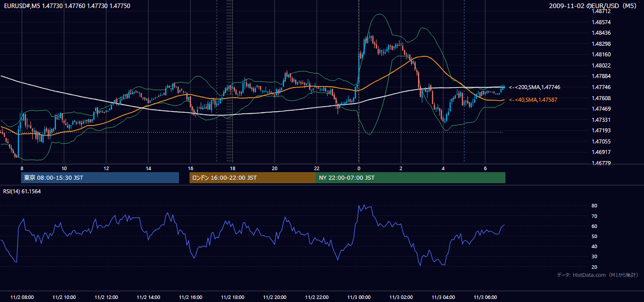Click price axis value 1.48022
The width and height of the screenshot is (644, 302).
pyautogui.click(x=601, y=65)
